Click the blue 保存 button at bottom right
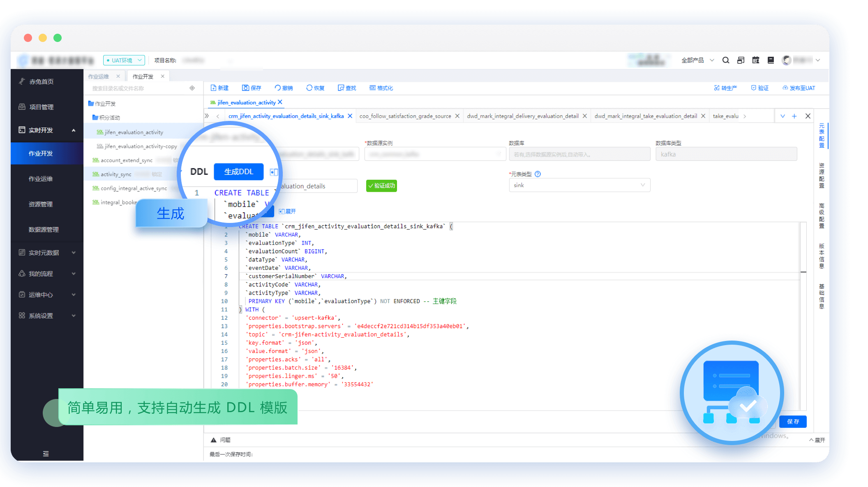The width and height of the screenshot is (868, 487). (793, 422)
